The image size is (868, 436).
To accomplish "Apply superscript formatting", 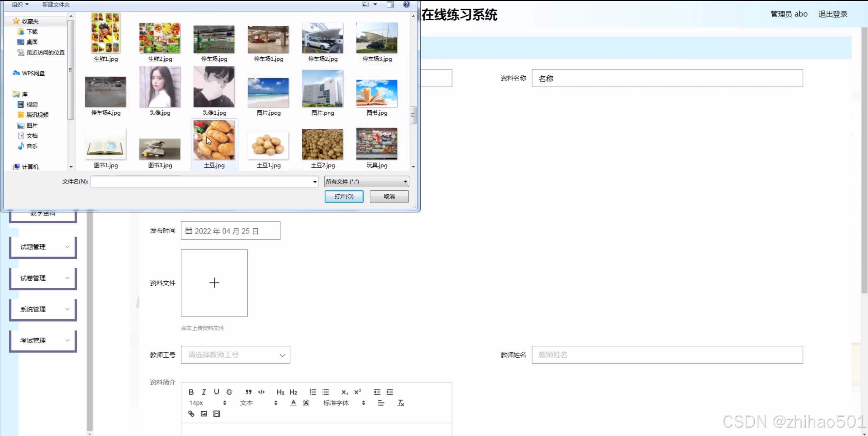I will coord(358,392).
